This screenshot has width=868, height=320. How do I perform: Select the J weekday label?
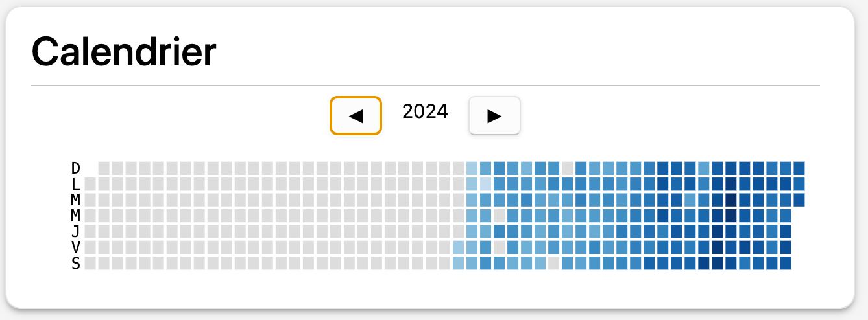tap(76, 231)
